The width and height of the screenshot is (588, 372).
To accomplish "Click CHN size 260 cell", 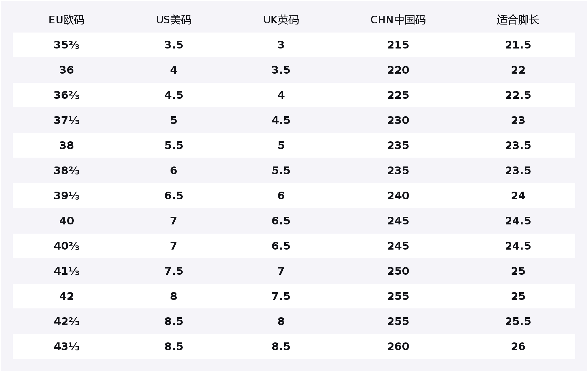I will click(x=398, y=347).
